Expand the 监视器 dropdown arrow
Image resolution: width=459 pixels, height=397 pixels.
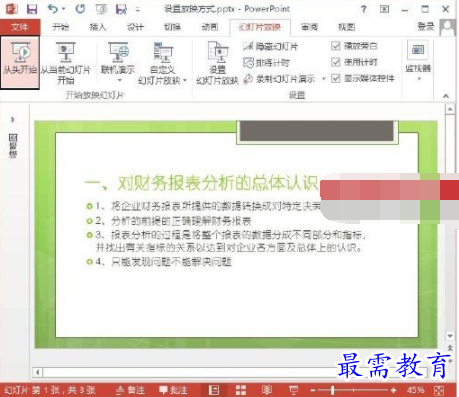point(419,79)
